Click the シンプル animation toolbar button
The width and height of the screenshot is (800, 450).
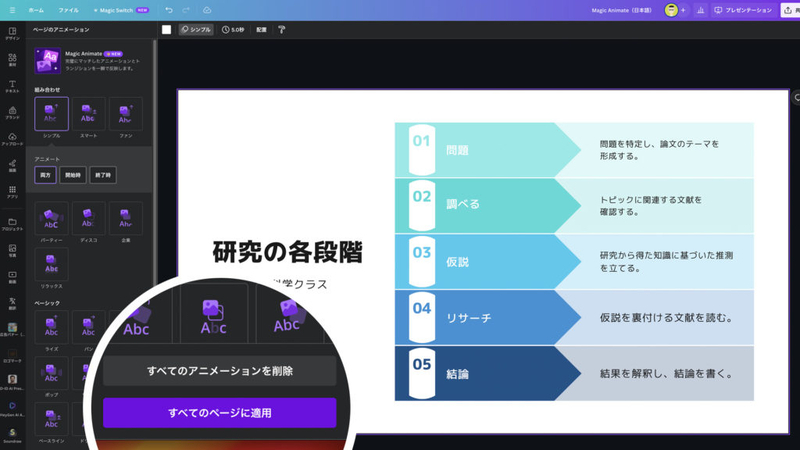point(196,30)
